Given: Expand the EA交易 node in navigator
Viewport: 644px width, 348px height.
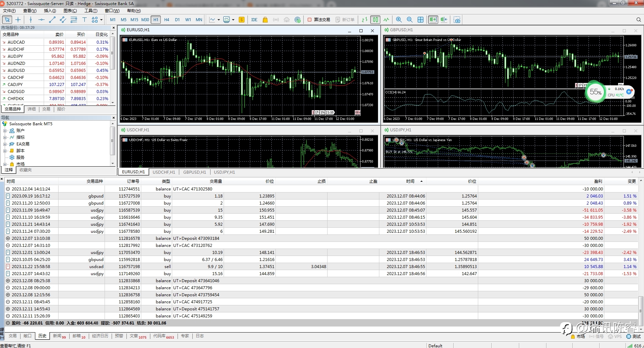Looking at the screenshot, I should [5, 144].
